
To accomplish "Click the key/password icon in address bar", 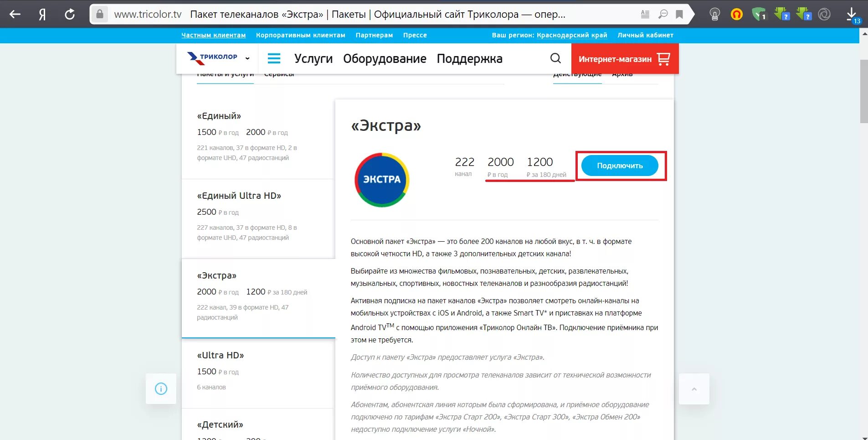I will click(x=663, y=14).
